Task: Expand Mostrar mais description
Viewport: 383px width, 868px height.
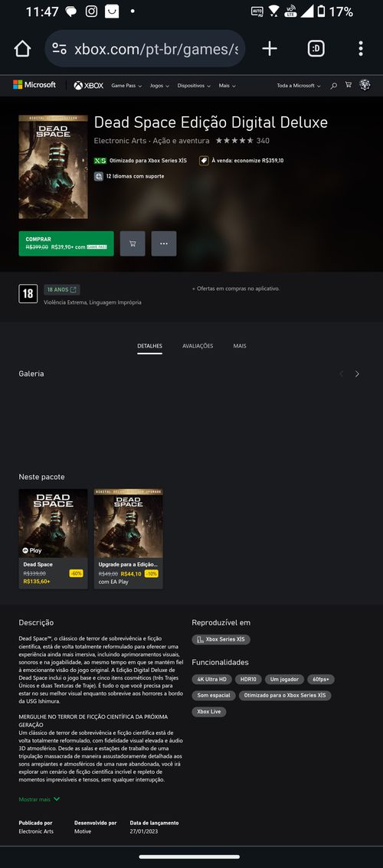Action: pos(39,799)
